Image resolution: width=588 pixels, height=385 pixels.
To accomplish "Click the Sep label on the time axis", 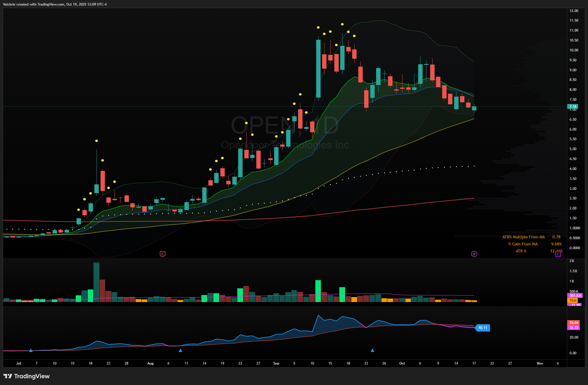I will coord(276,363).
